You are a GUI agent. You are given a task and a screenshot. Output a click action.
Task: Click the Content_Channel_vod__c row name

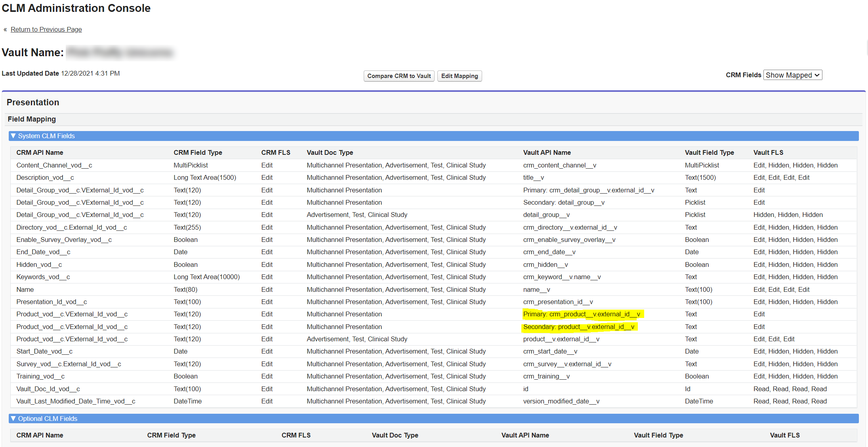(x=54, y=165)
